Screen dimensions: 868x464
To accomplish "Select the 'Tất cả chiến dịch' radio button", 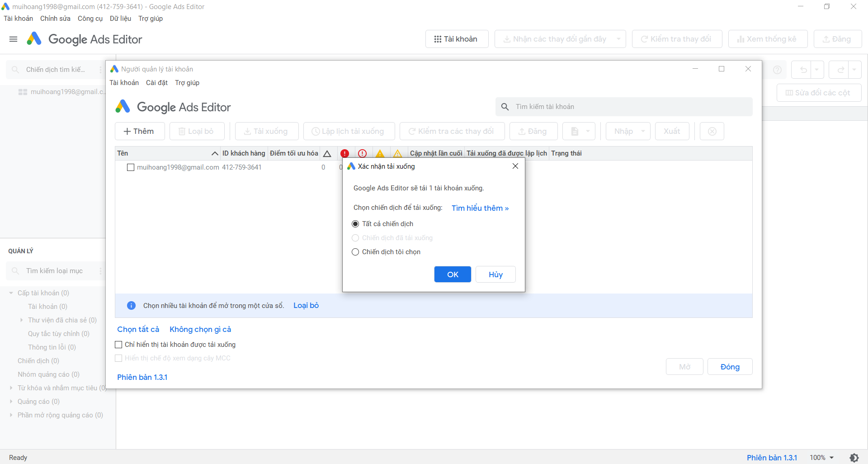I will 355,224.
